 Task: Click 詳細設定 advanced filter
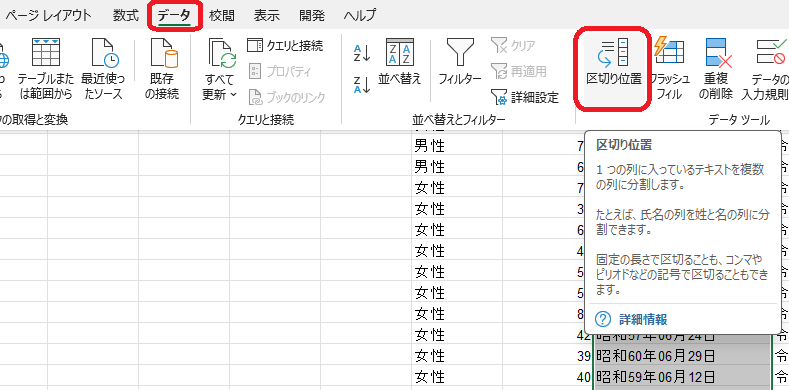tap(525, 97)
